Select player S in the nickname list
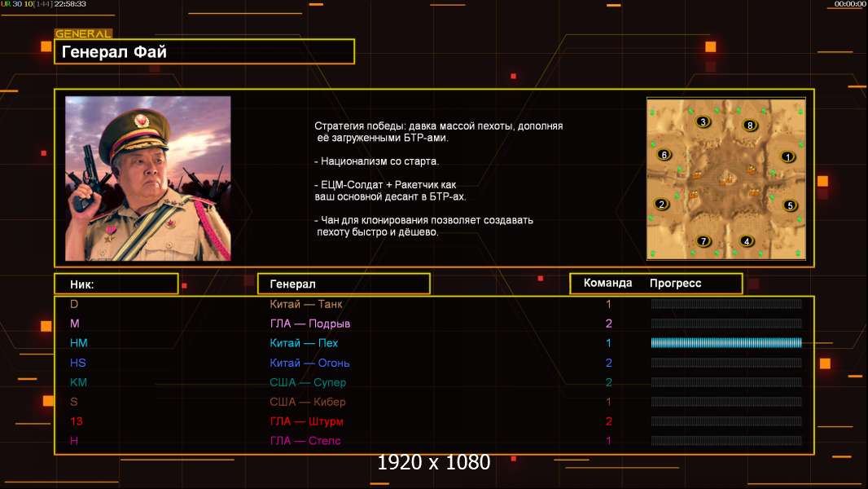The height and width of the screenshot is (489, 868). tap(74, 402)
